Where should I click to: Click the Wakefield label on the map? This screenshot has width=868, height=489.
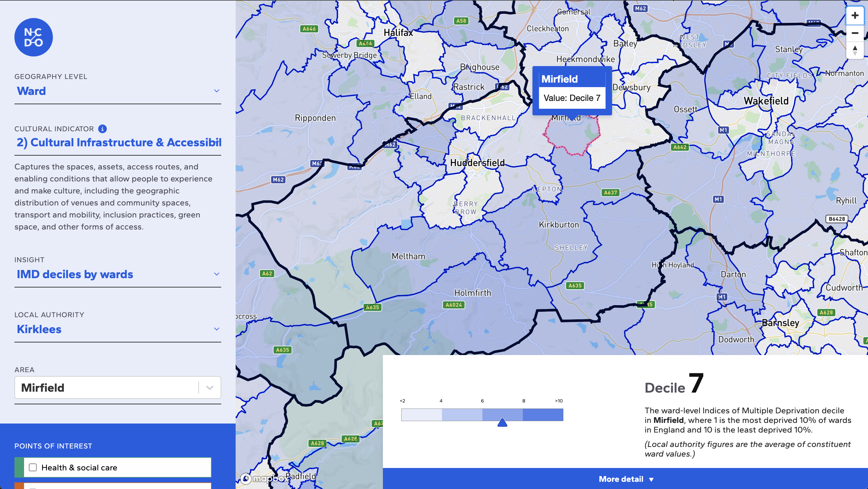(x=766, y=101)
